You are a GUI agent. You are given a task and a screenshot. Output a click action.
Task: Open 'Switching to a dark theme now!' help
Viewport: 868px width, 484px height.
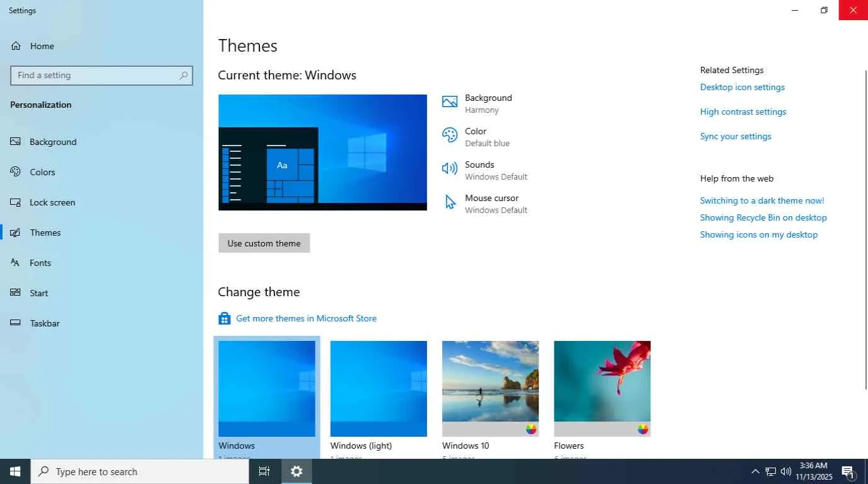tap(762, 200)
